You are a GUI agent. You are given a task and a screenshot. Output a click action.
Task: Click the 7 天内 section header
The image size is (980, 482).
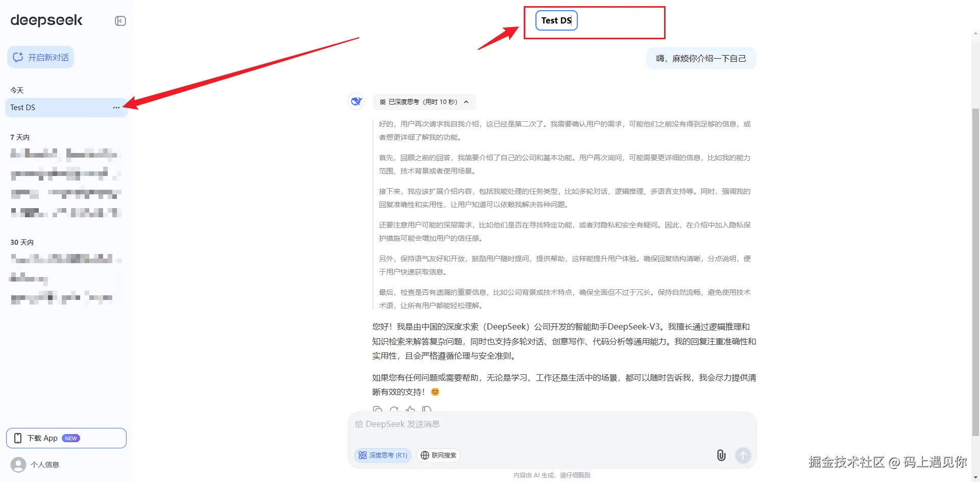click(20, 137)
